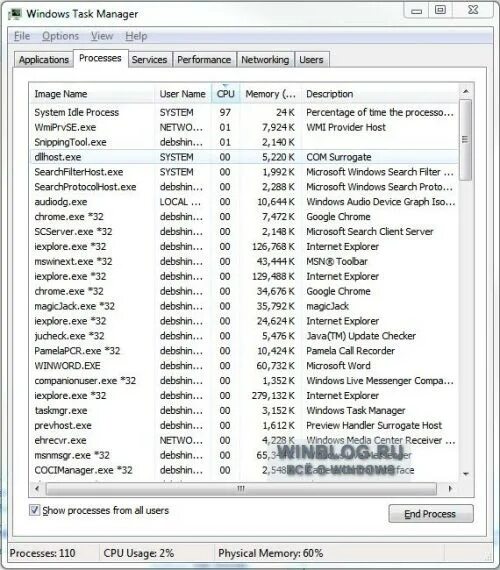Open the Options menu

pyautogui.click(x=60, y=36)
